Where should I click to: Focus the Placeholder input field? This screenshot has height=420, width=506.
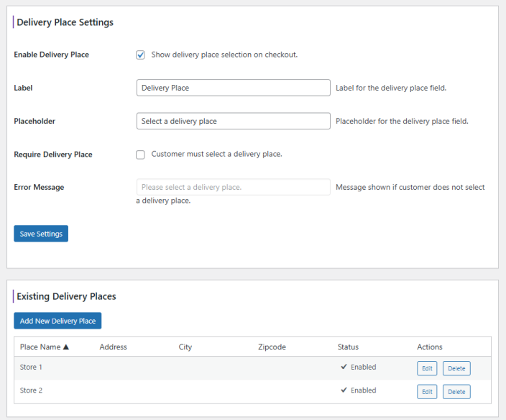[x=233, y=121]
